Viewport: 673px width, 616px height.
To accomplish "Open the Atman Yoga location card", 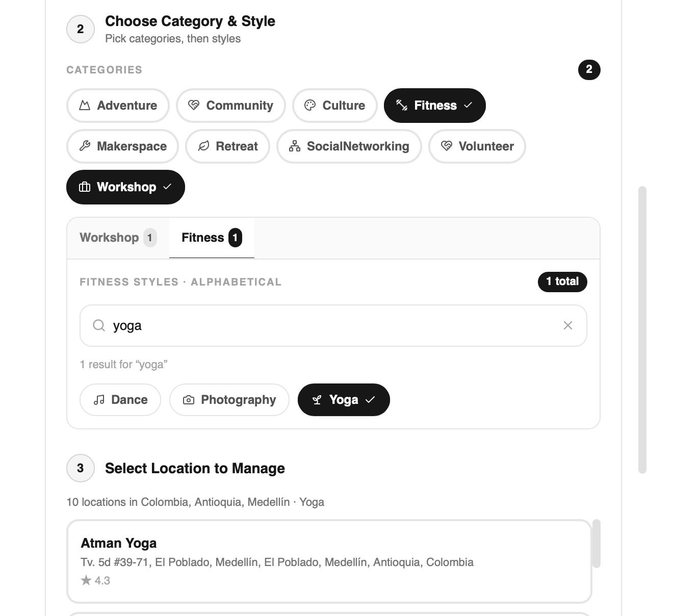I will [329, 561].
